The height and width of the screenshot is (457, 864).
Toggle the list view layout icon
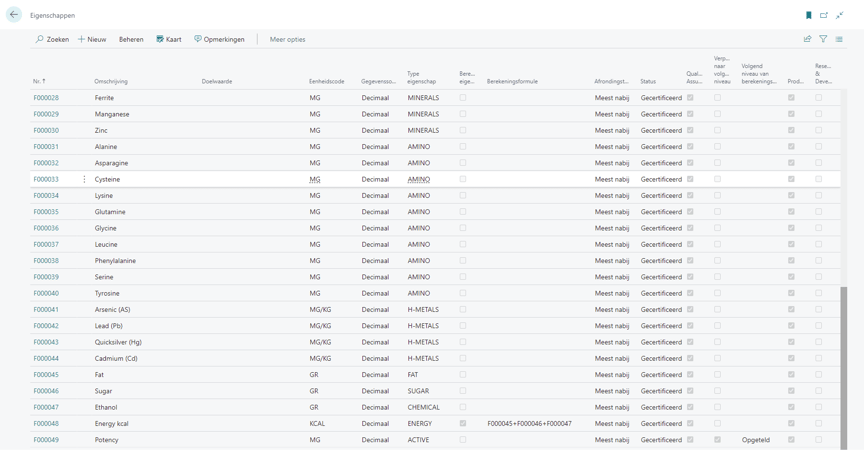pos(839,39)
